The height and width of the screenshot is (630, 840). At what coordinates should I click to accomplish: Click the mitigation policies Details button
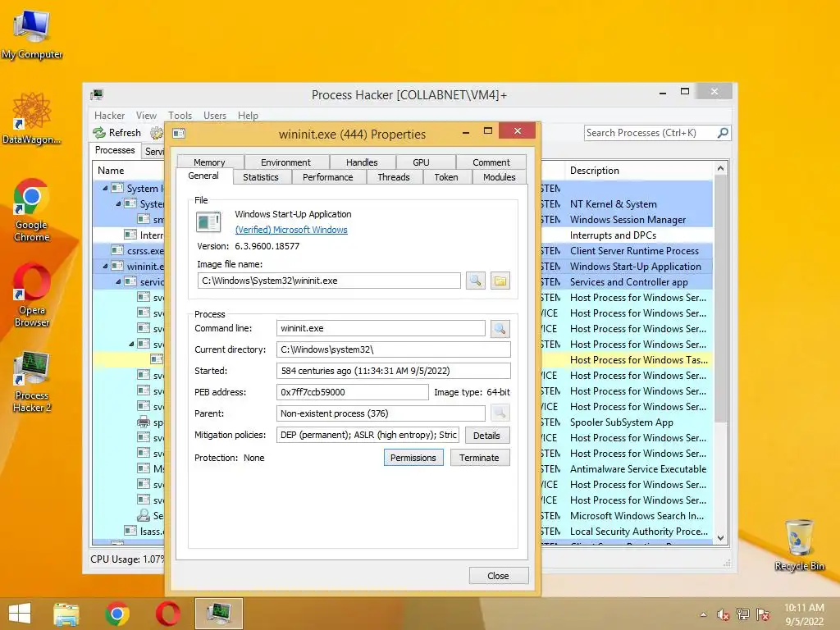486,435
